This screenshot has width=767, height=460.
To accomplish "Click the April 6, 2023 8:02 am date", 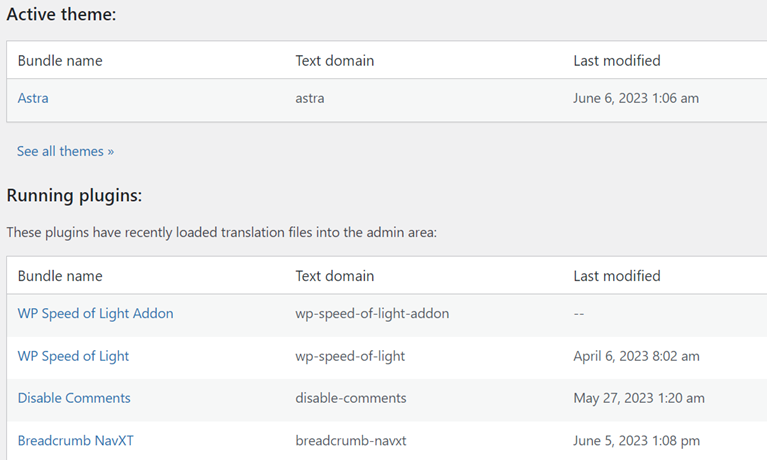I will (x=636, y=356).
